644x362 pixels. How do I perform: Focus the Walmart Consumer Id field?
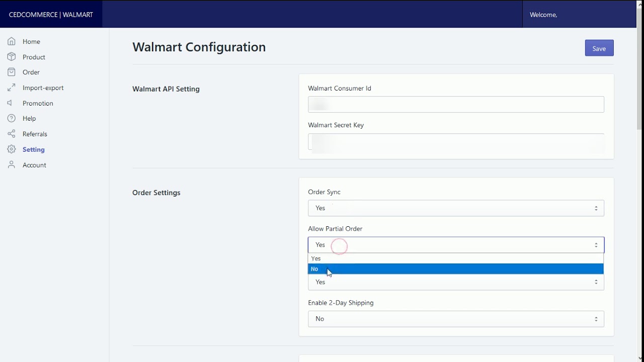456,105
